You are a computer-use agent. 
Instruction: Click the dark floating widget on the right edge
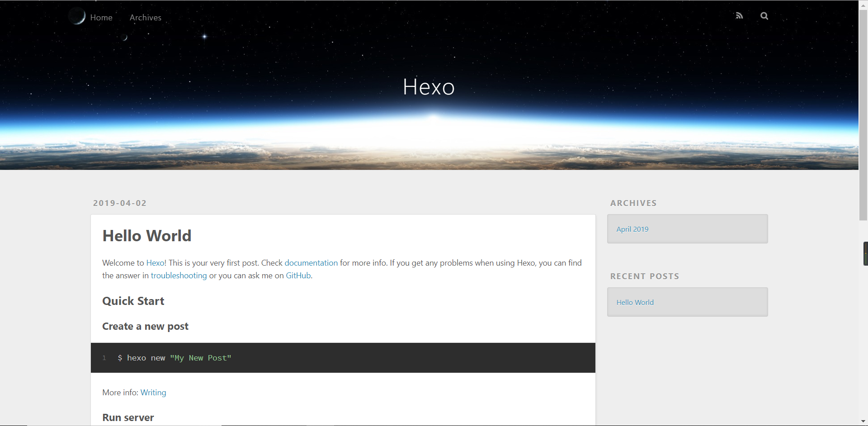(x=865, y=253)
